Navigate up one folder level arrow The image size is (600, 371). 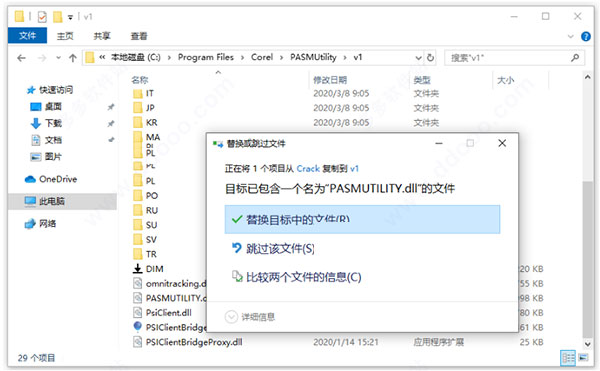[x=73, y=58]
